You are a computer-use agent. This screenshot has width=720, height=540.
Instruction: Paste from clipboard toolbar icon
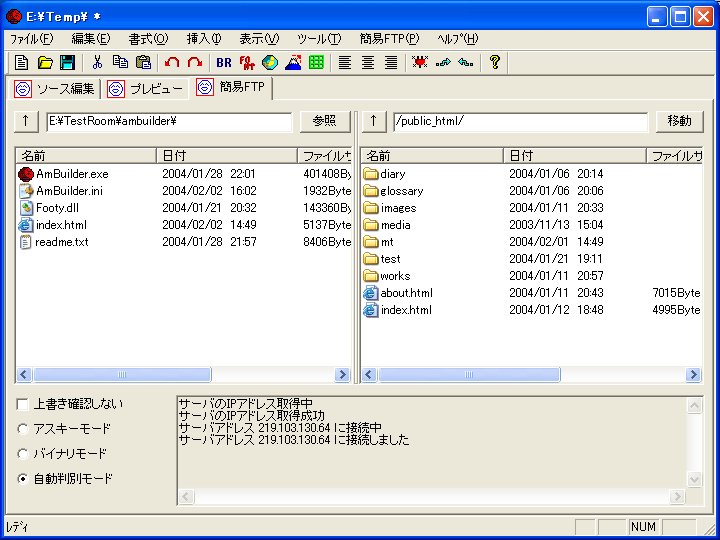pos(143,62)
